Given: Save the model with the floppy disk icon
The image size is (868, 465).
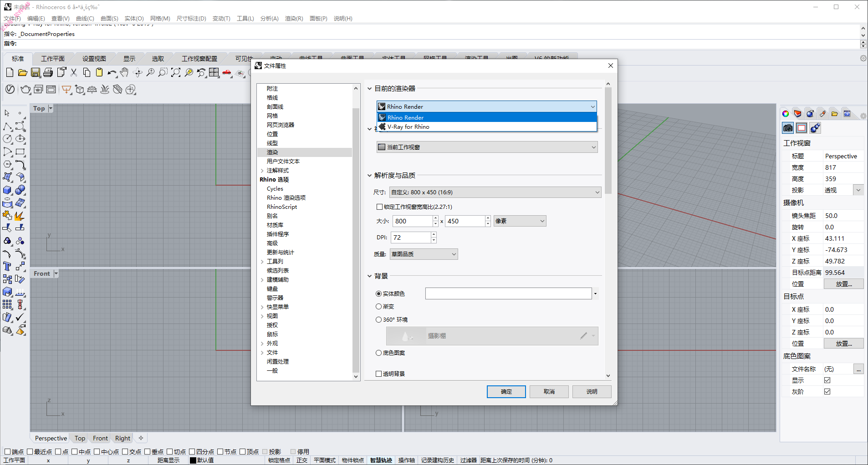Looking at the screenshot, I should (35, 73).
